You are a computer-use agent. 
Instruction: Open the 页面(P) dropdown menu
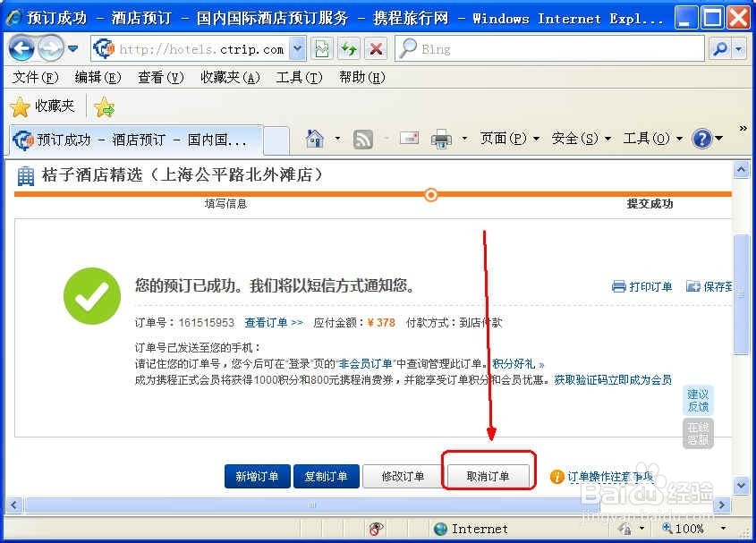tap(509, 139)
